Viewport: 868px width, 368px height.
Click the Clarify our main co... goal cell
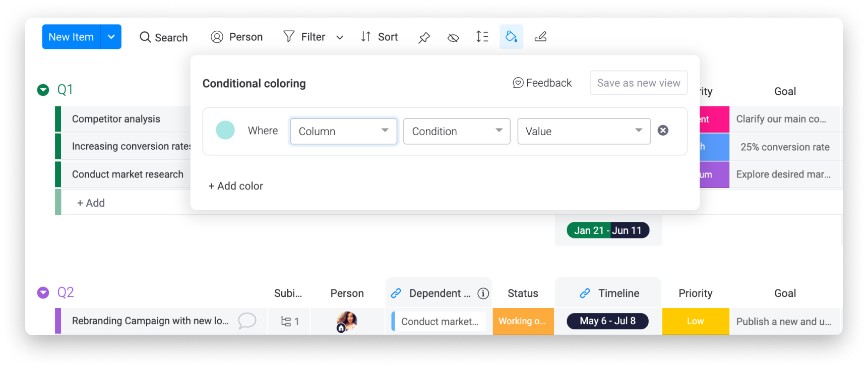786,119
